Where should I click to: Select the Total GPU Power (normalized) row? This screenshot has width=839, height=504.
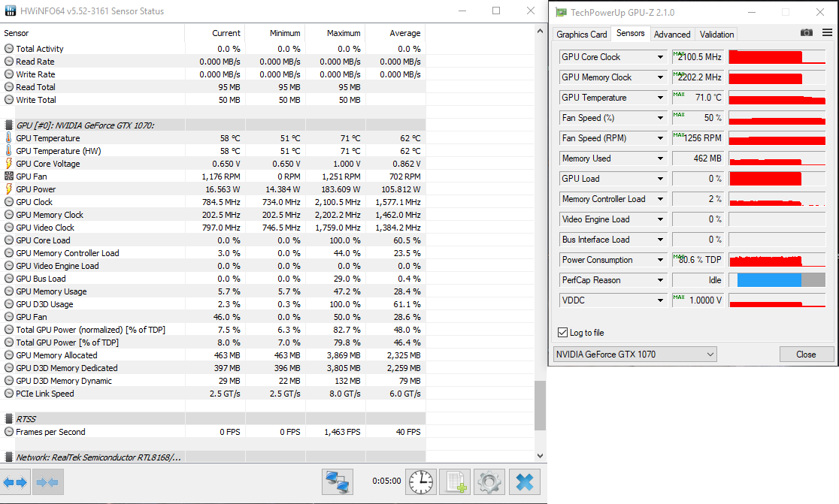tap(213, 330)
